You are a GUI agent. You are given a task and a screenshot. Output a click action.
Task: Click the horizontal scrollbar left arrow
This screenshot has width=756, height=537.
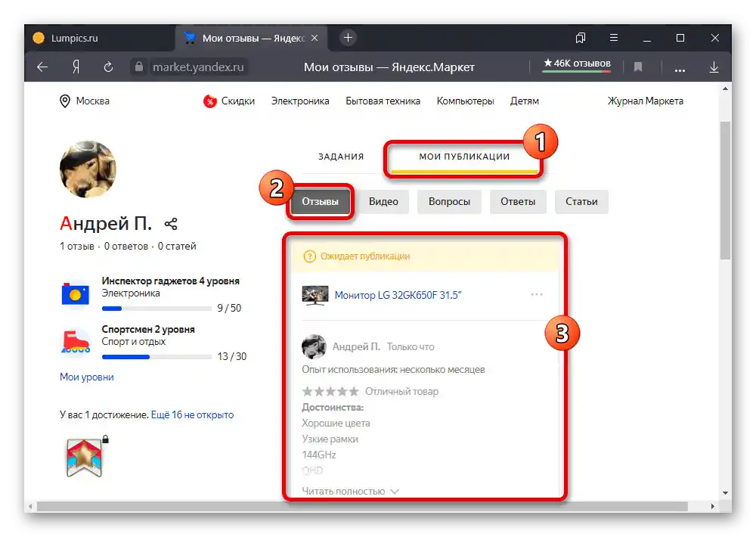pos(31,507)
